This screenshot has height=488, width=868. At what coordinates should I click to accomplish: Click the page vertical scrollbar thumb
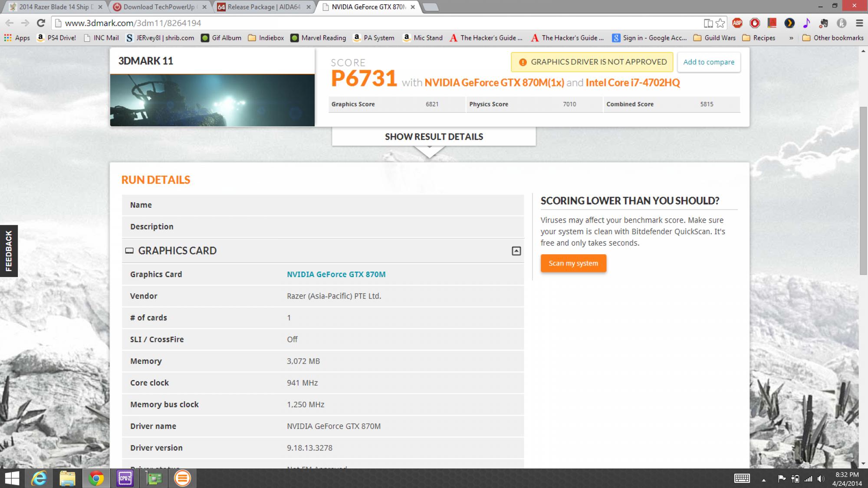(x=863, y=190)
